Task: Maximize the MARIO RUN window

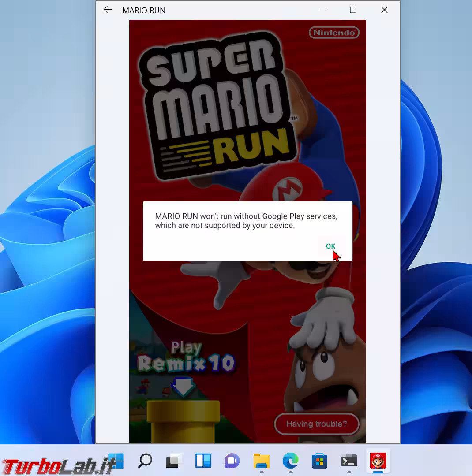Action: click(x=353, y=10)
